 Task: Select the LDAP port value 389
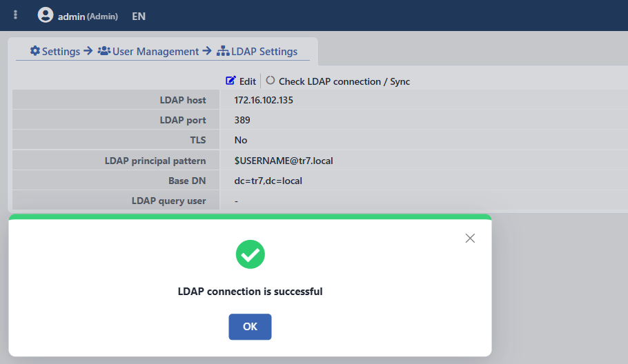pos(242,120)
